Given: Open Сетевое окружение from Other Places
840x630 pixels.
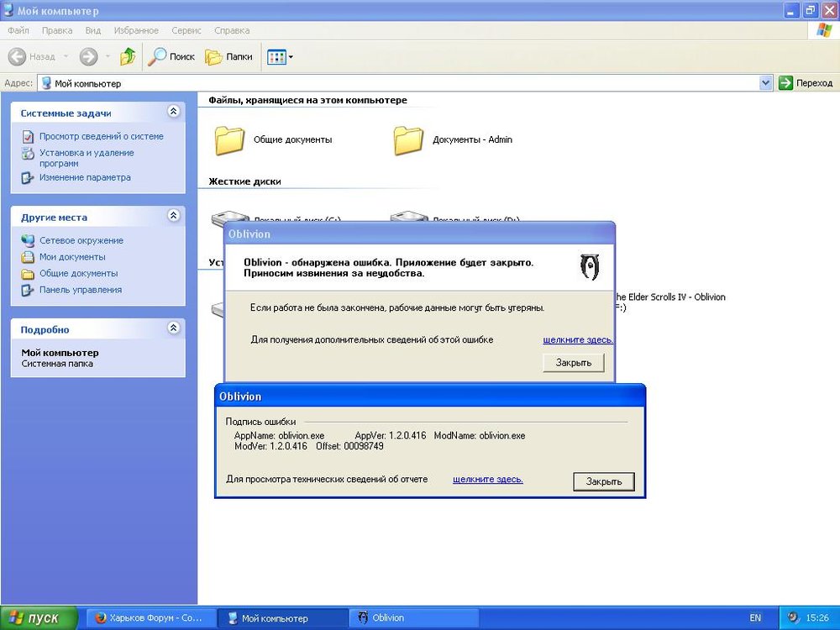Looking at the screenshot, I should pos(81,240).
